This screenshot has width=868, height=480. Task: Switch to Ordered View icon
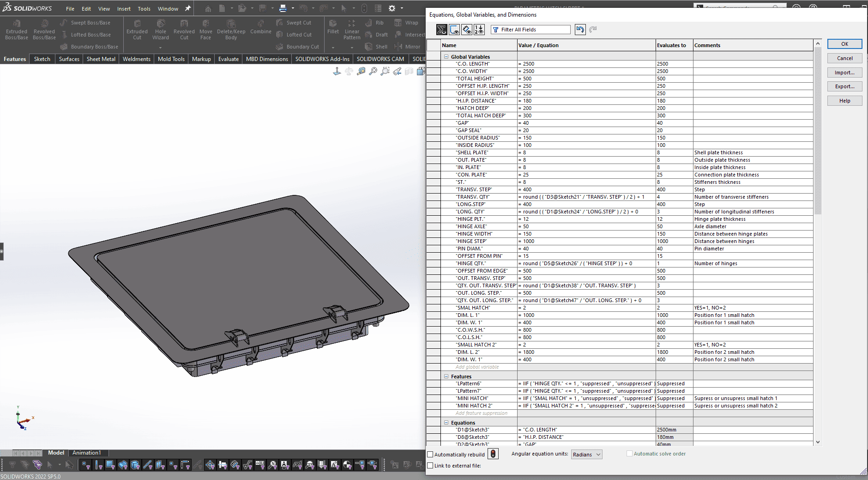[x=479, y=30]
